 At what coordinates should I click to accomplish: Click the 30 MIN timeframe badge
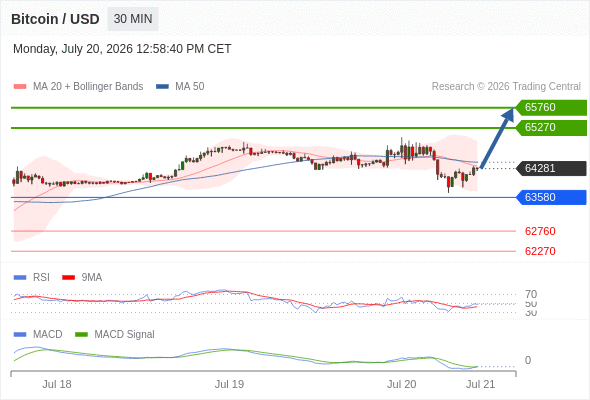point(133,19)
